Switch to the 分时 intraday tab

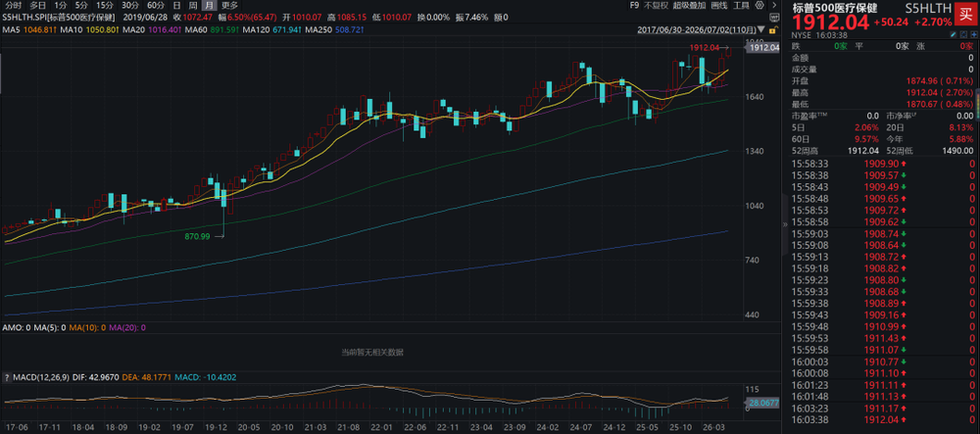13,5
